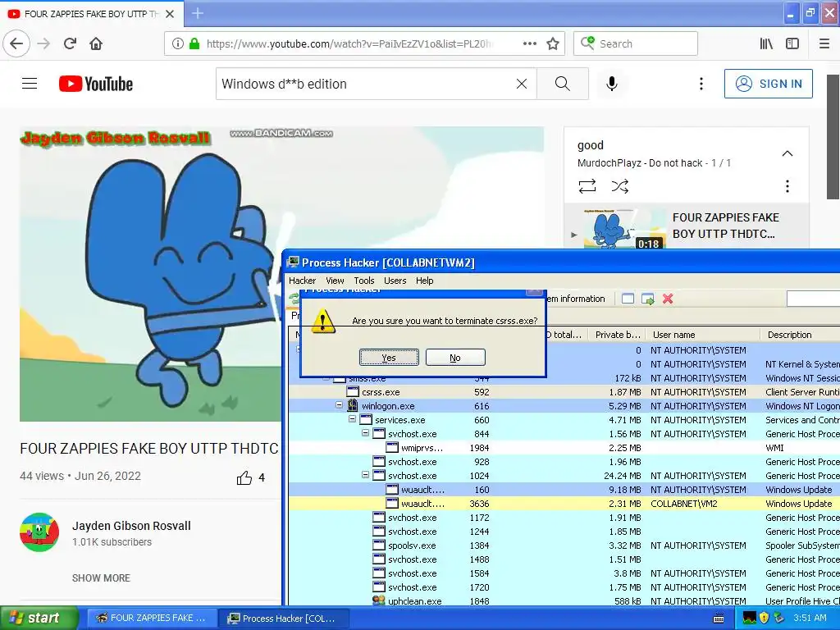Collapse the winlogon.exe tree node
Screen dimensions: 840x630
click(x=339, y=405)
